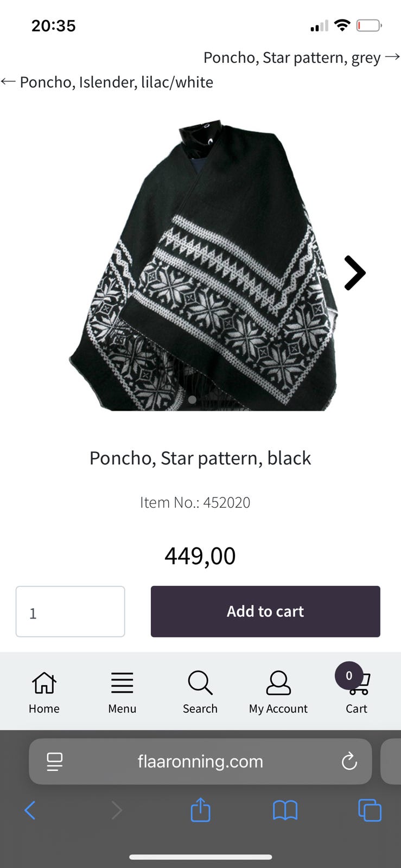
Task: Go to previous product: Poncho, Islender, lilac/white
Action: click(107, 82)
